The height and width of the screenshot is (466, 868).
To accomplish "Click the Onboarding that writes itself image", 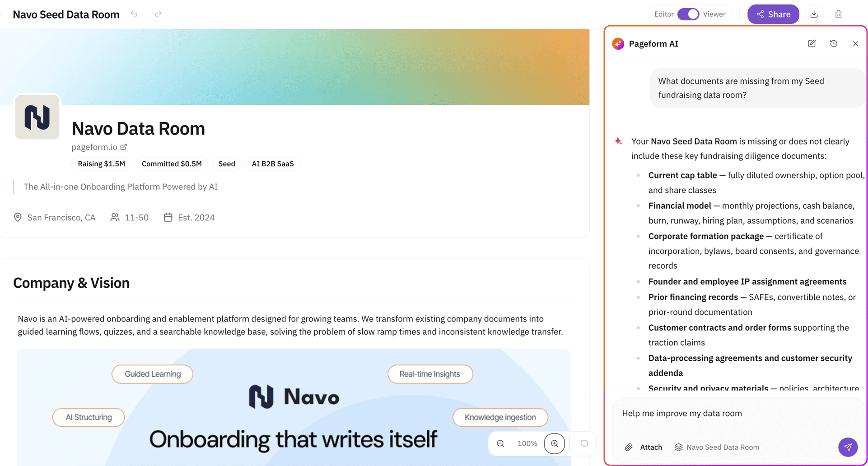I will (294, 407).
